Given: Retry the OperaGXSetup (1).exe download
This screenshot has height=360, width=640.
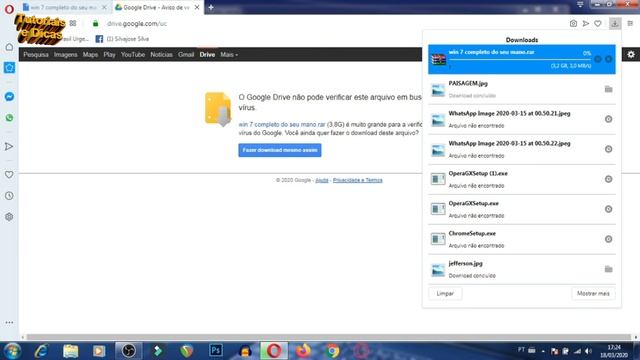Looking at the screenshot, I should pos(608,179).
